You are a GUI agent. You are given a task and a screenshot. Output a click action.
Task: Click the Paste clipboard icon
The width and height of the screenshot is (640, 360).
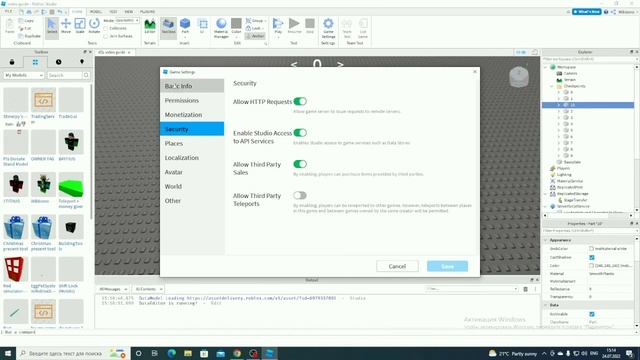point(10,26)
